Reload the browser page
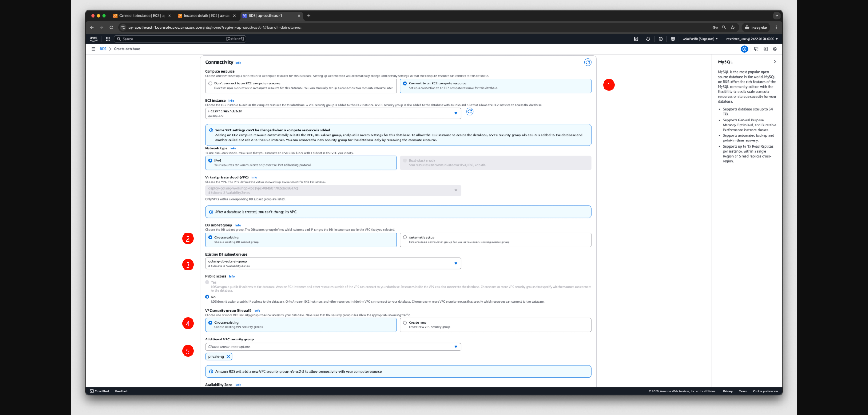 [x=111, y=28]
